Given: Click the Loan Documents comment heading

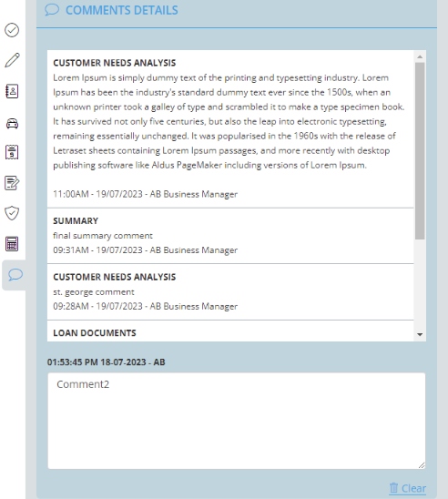Looking at the screenshot, I should point(95,333).
